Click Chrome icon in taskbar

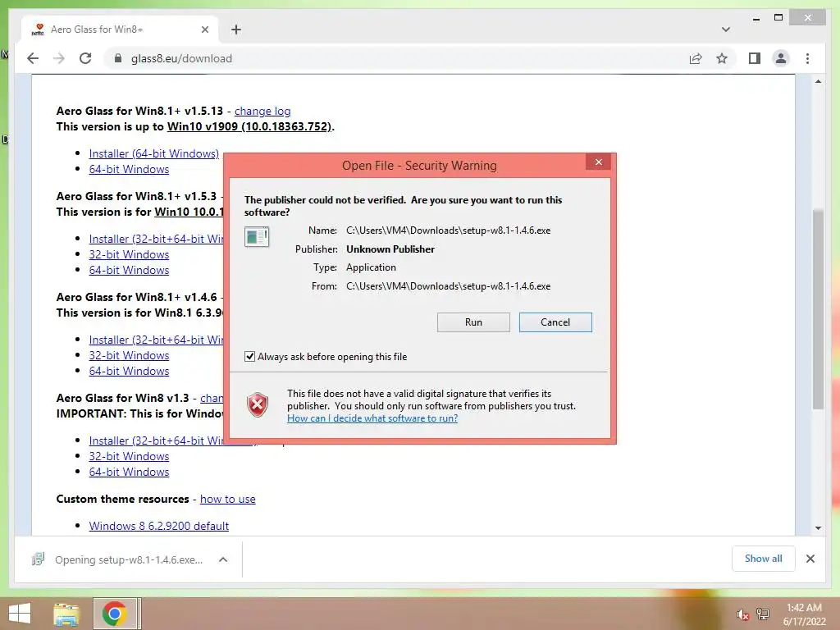(x=115, y=614)
